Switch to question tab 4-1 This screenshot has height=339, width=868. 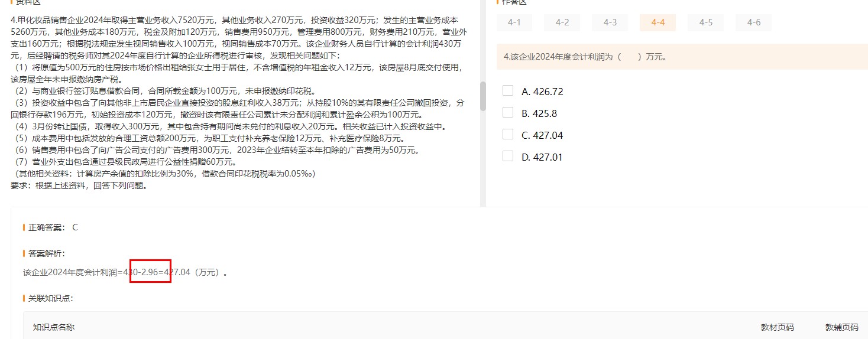(514, 22)
